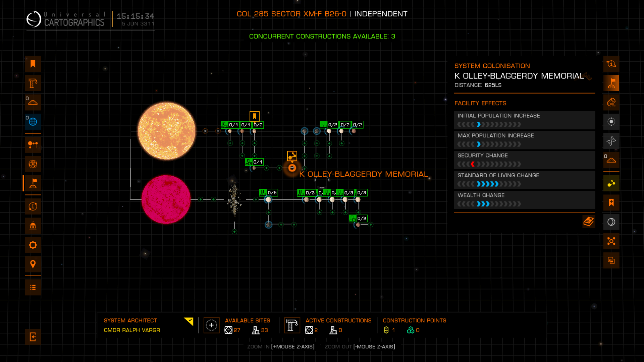Select the 0/2 slots marker below the lower planet row
This screenshot has width=644, height=362.
click(x=358, y=218)
